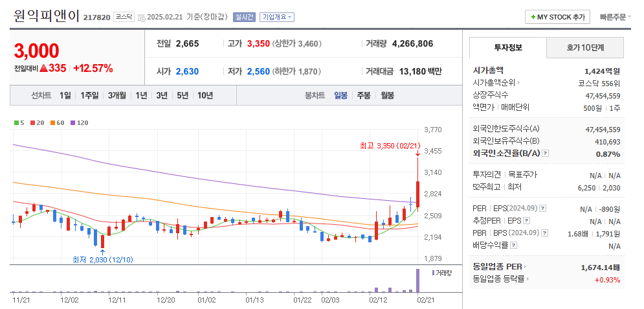Click the purple 거래량 volume legend
The image size is (644, 309).
(442, 273)
